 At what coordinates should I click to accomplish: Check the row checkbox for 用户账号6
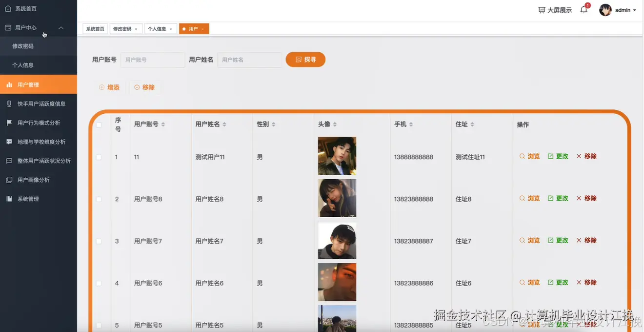[x=99, y=283]
